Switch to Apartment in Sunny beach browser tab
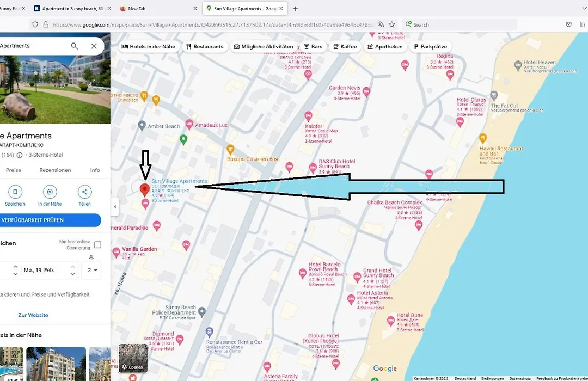588x381 pixels. tap(73, 8)
